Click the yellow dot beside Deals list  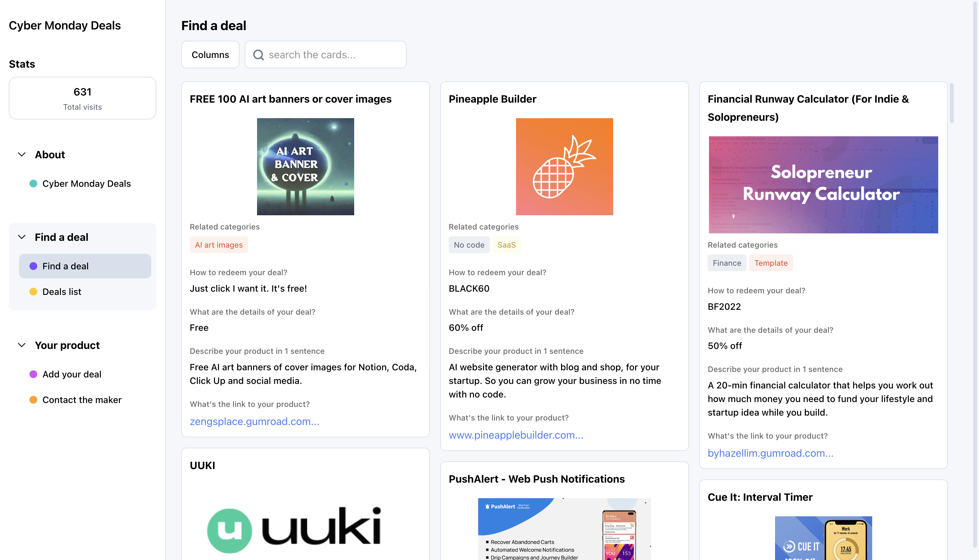pos(33,292)
